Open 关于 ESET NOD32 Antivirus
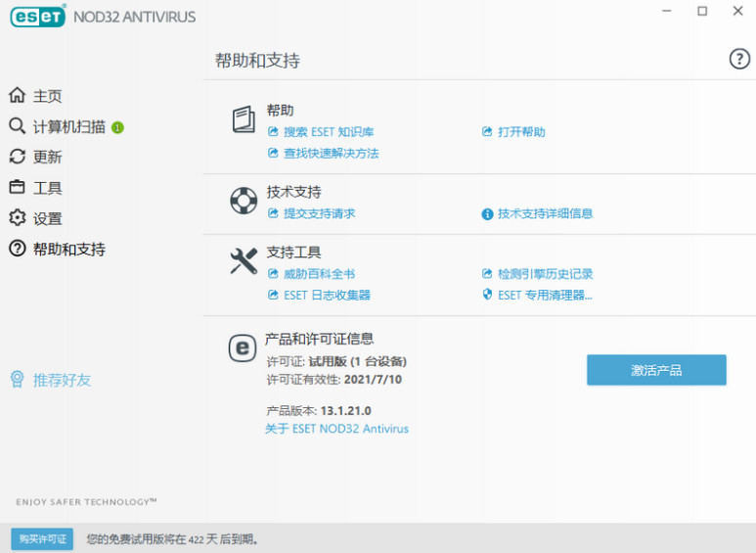The height and width of the screenshot is (553, 756). pos(336,429)
